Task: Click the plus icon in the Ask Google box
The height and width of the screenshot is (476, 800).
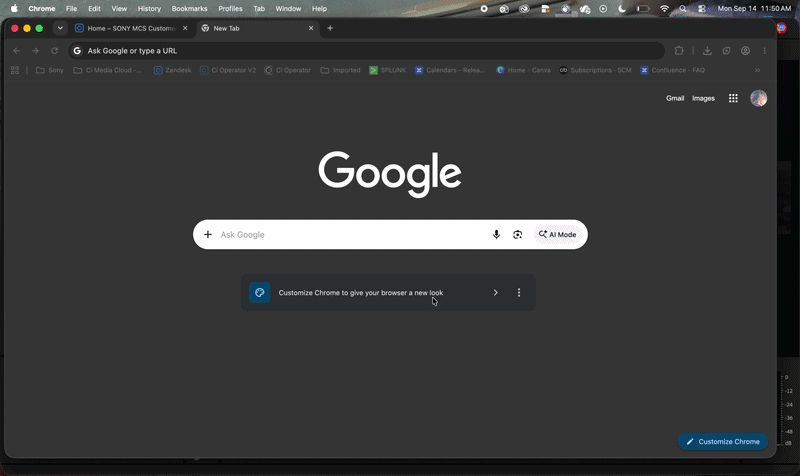Action: 208,235
